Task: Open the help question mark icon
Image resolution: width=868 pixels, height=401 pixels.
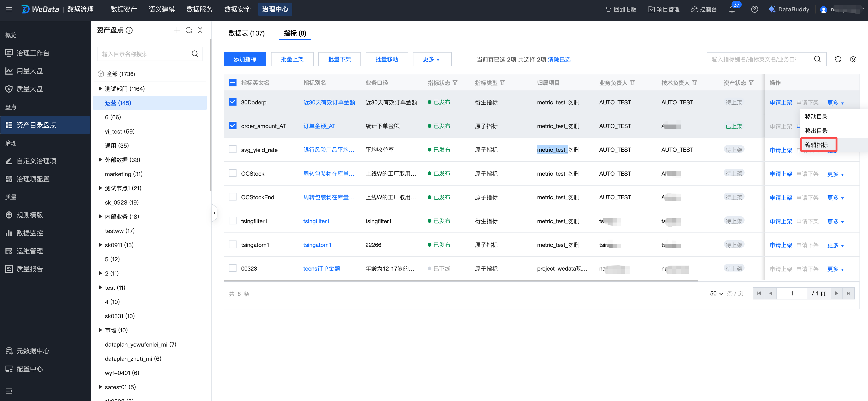Action: (754, 9)
